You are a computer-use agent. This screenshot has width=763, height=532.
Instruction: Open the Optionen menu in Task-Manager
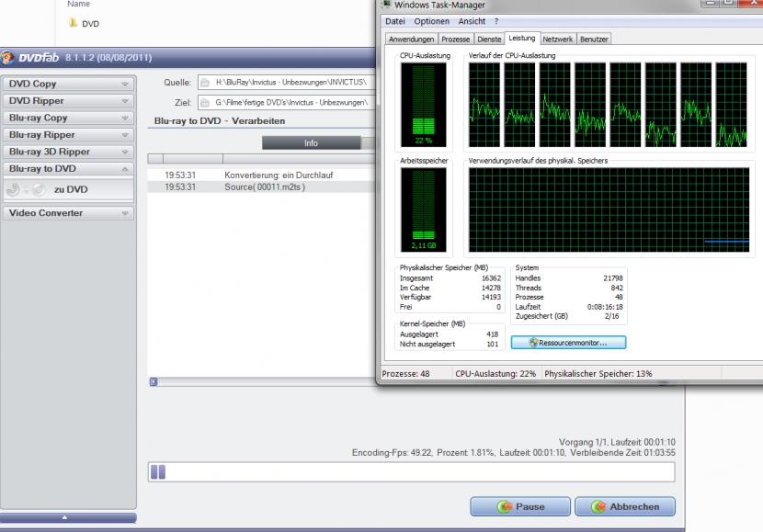tap(432, 21)
